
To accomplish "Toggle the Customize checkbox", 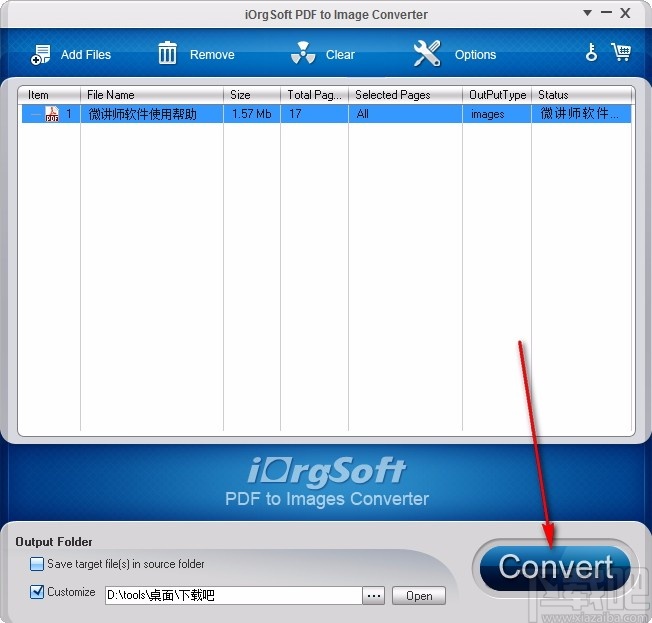I will pos(37,592).
